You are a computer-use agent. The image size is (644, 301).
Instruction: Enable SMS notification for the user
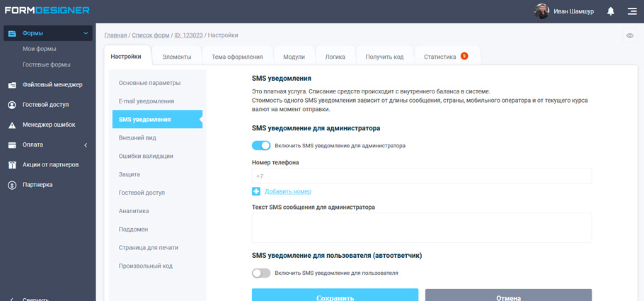[261, 273]
